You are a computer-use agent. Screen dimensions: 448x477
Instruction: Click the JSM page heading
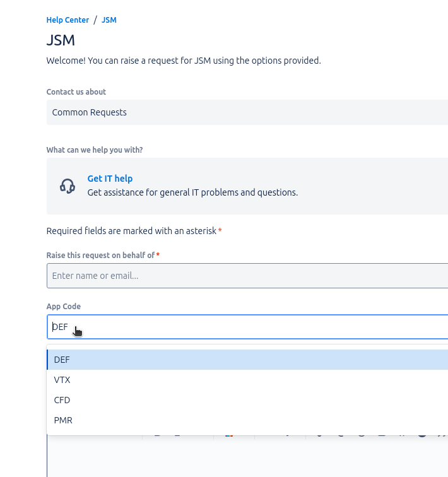[x=61, y=40]
